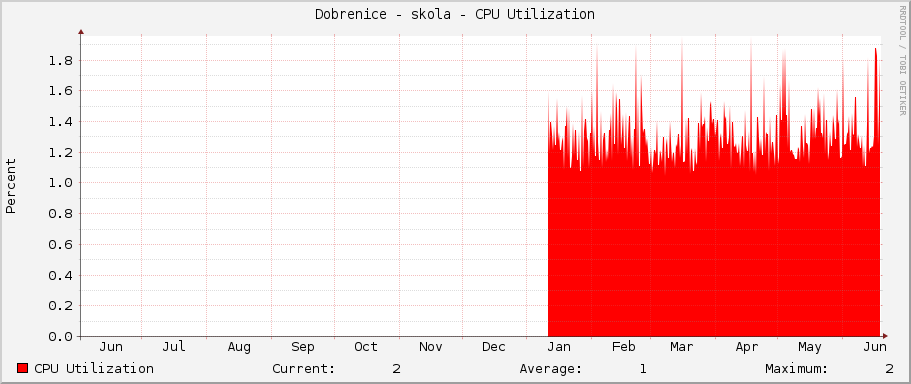Click the red CPU Utilization legend swatch
The height and width of the screenshot is (384, 911).
click(23, 368)
